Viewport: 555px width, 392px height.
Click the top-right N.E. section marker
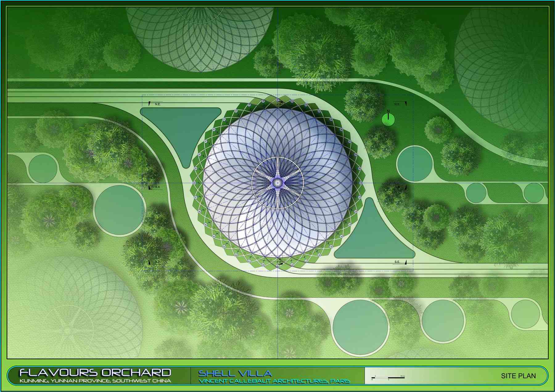pyautogui.click(x=398, y=104)
